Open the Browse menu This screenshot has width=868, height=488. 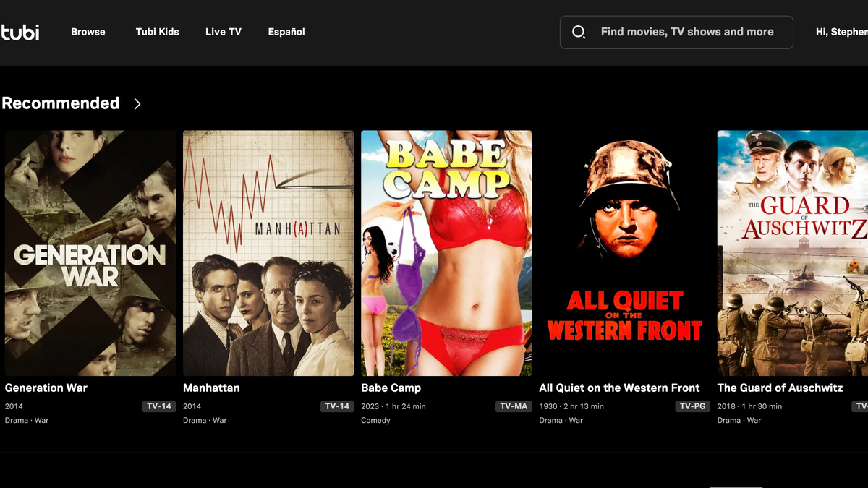tap(88, 32)
